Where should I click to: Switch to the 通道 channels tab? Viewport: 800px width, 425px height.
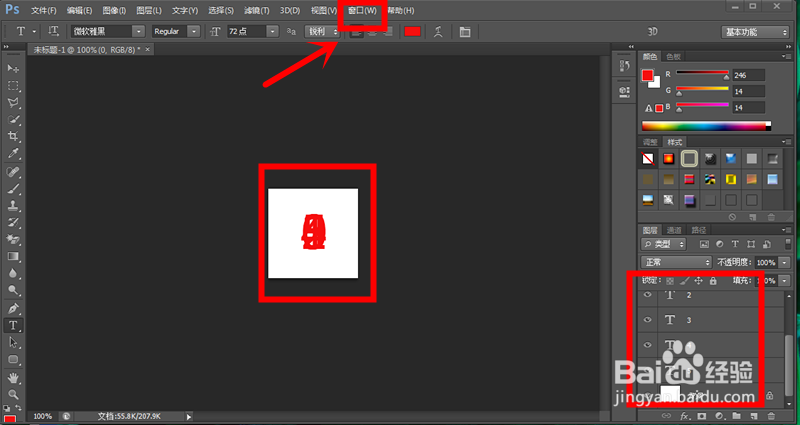(x=674, y=230)
